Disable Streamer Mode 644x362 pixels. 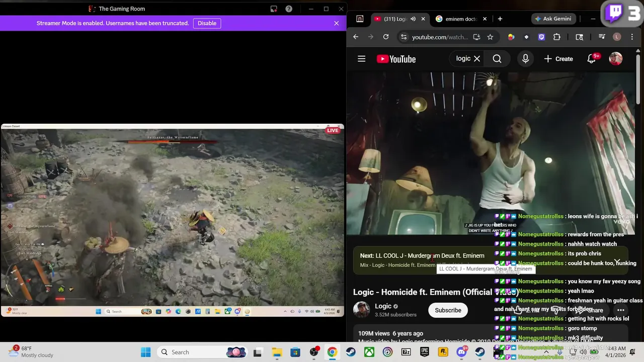[207, 23]
